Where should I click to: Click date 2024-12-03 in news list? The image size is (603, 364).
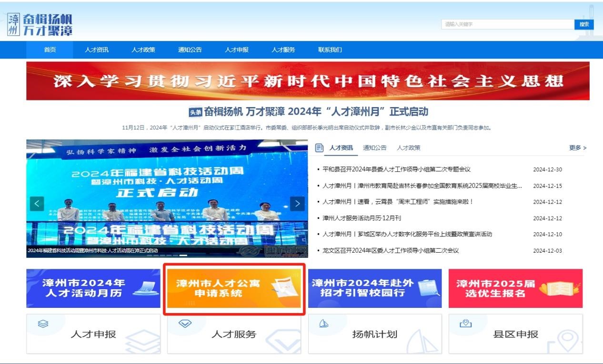click(x=547, y=251)
